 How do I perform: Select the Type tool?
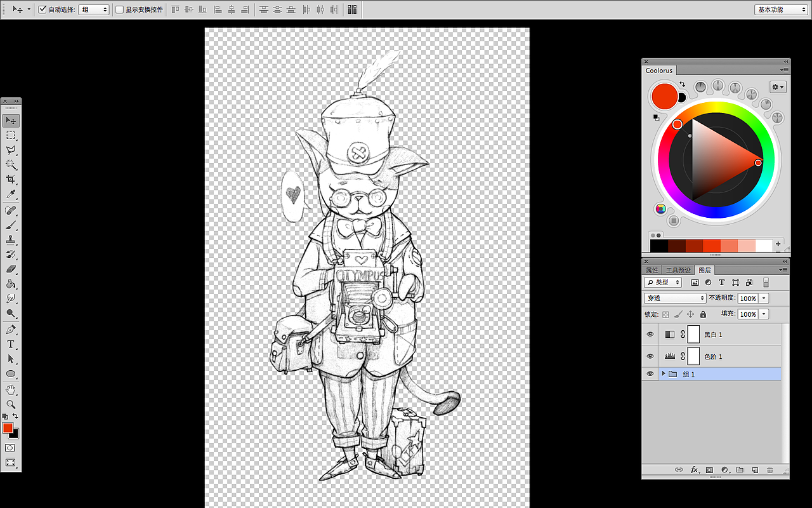coord(11,344)
